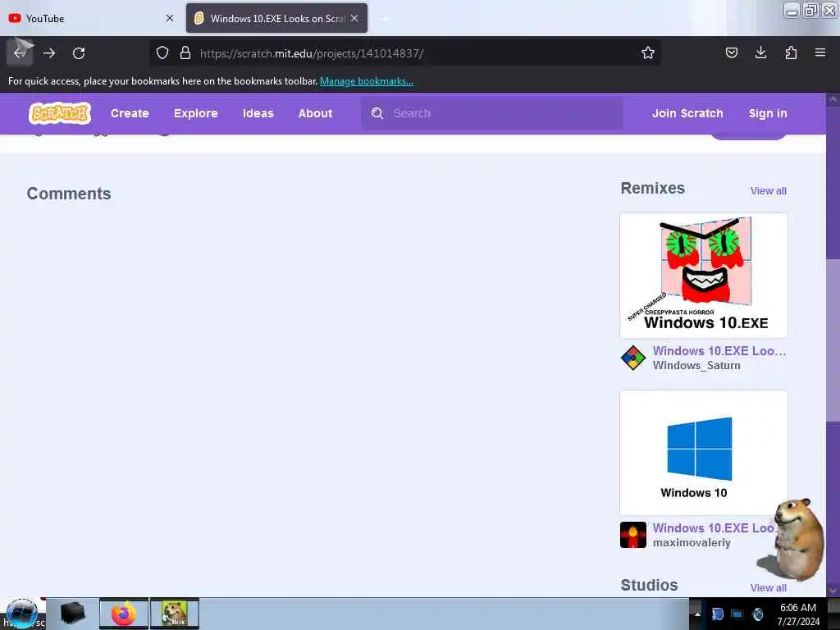Save page to Pocket icon
The height and width of the screenshot is (630, 840).
(x=731, y=52)
